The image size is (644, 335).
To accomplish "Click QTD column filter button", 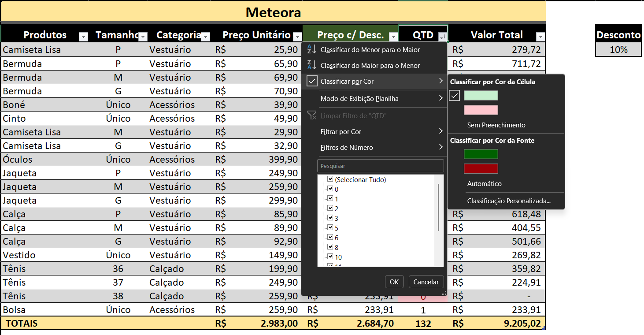I will (443, 37).
